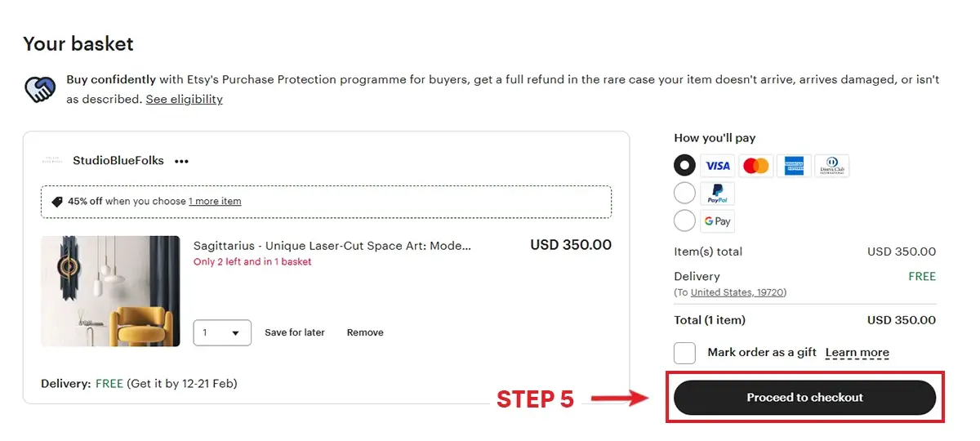980x441 pixels.
Task: Click the Google Pay icon
Action: pos(718,221)
